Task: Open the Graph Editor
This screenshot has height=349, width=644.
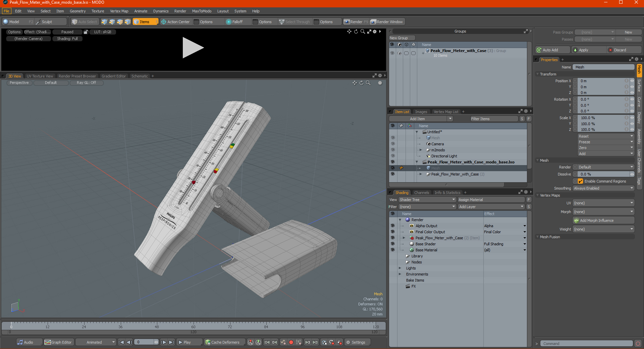Action: pyautogui.click(x=58, y=342)
